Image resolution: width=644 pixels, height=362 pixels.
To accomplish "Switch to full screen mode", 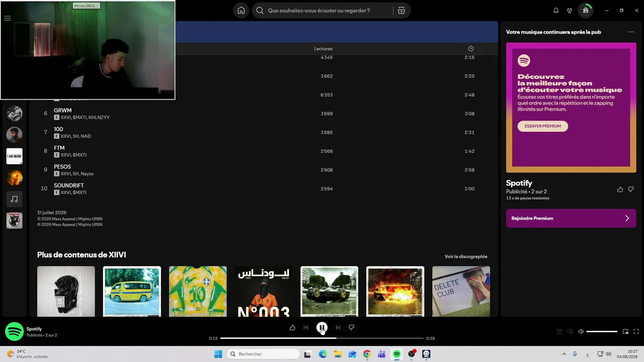I will coord(636,332).
